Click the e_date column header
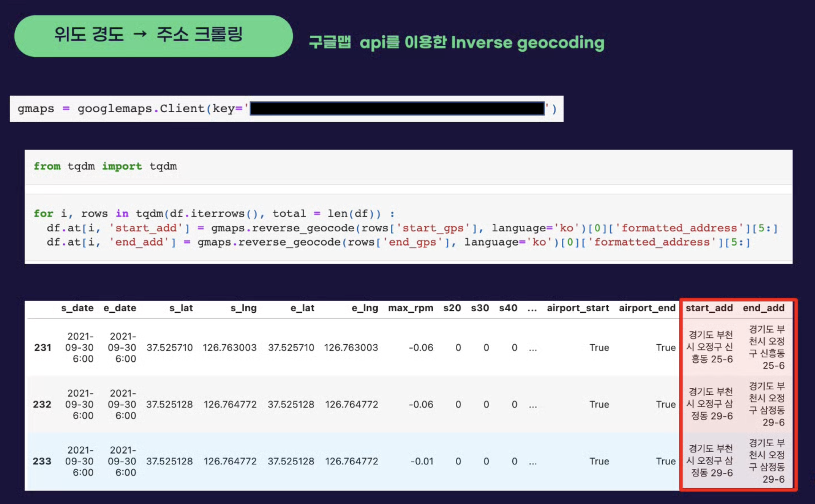The image size is (815, 504). click(x=120, y=308)
